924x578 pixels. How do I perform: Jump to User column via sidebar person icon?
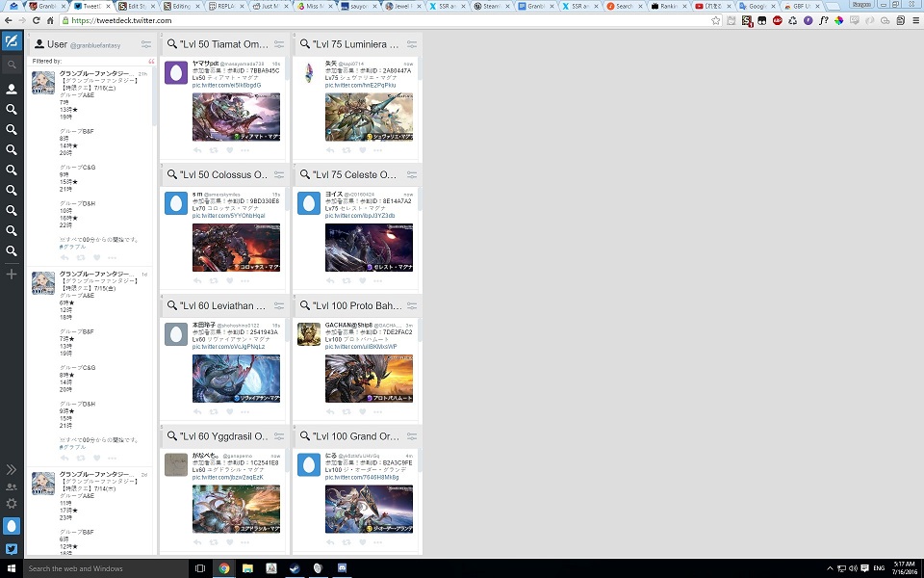pyautogui.click(x=12, y=89)
